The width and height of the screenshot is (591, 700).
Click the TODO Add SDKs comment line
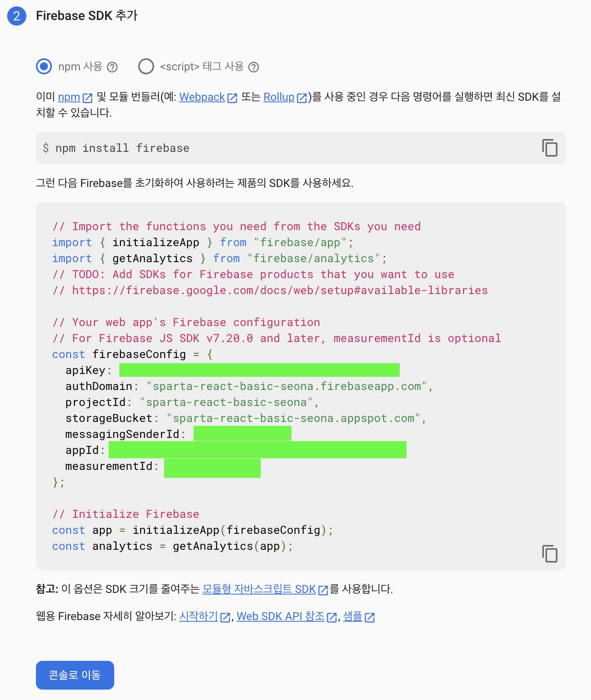coord(253,274)
